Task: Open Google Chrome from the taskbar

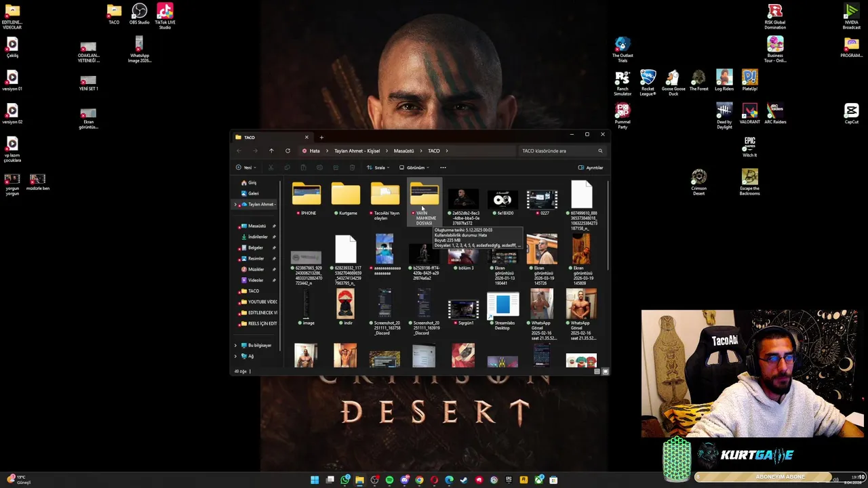Action: tap(419, 480)
